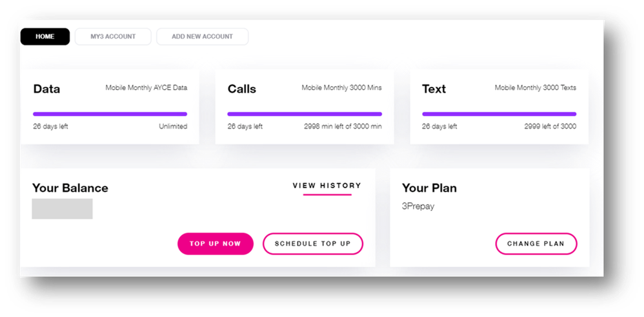Image resolution: width=644 pixels, height=317 pixels.
Task: Select the ADD NEW ACCOUNT tab
Action: (202, 37)
